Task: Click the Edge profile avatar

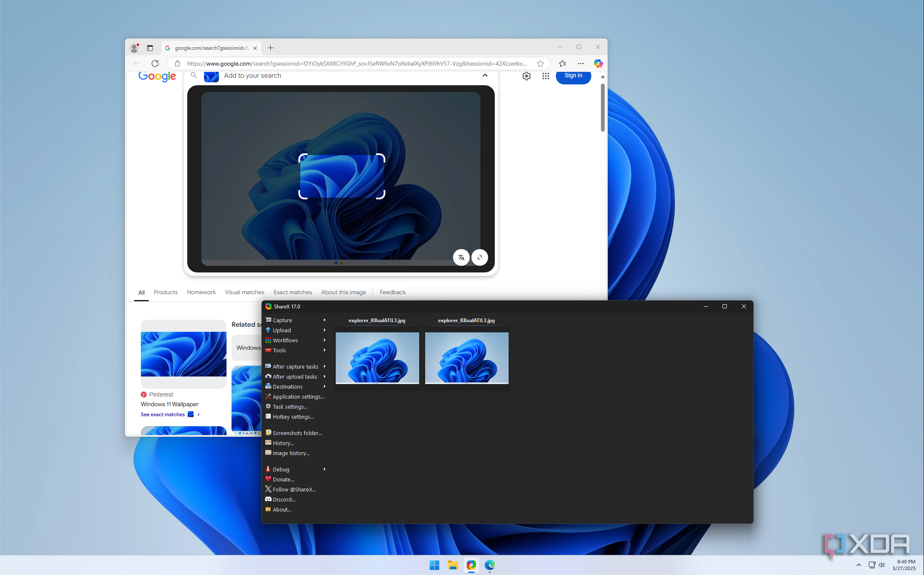Action: tap(135, 48)
